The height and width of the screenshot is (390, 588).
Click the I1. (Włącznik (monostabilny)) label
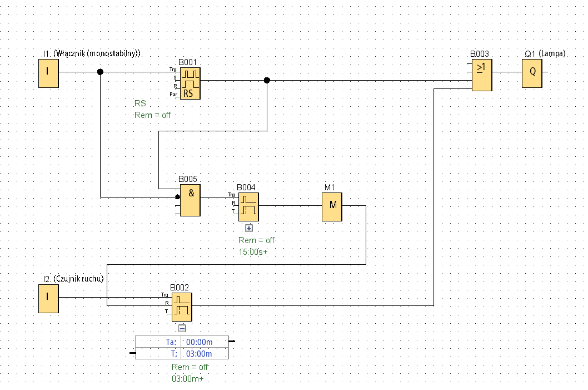[92, 53]
